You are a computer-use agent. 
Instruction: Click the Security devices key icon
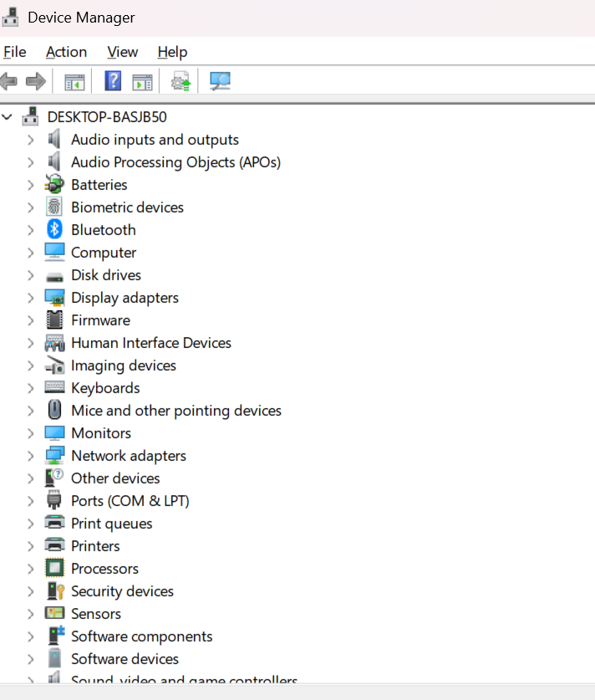point(55,591)
